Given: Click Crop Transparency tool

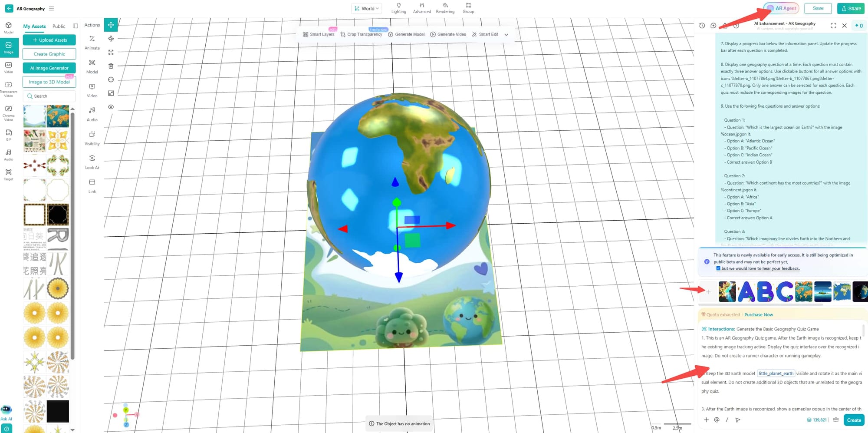Looking at the screenshot, I should (361, 34).
